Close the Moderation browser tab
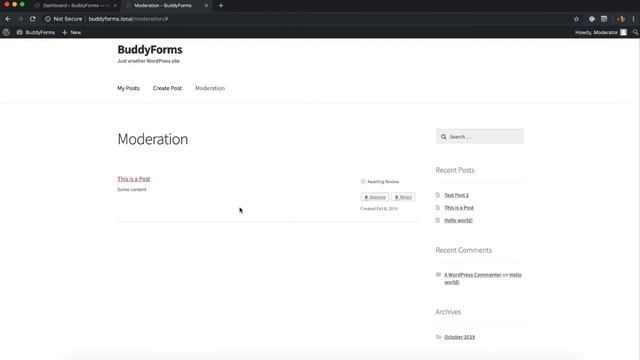 [x=206, y=6]
